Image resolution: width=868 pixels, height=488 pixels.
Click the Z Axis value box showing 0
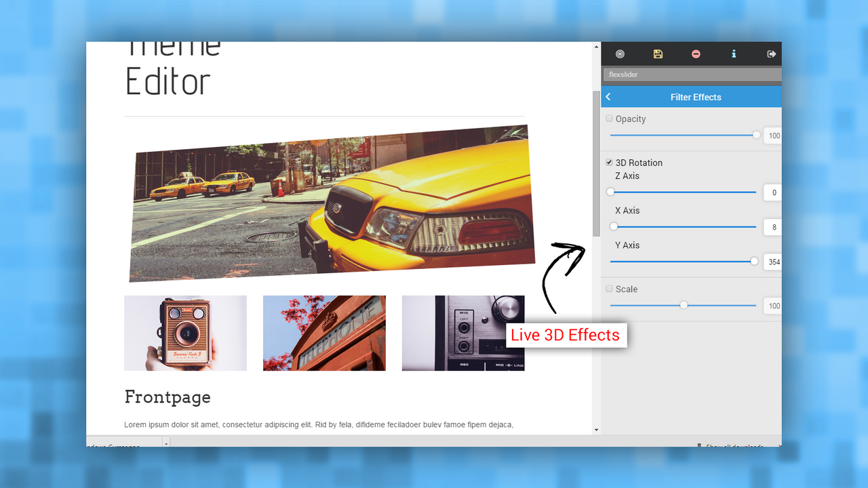[x=773, y=192]
